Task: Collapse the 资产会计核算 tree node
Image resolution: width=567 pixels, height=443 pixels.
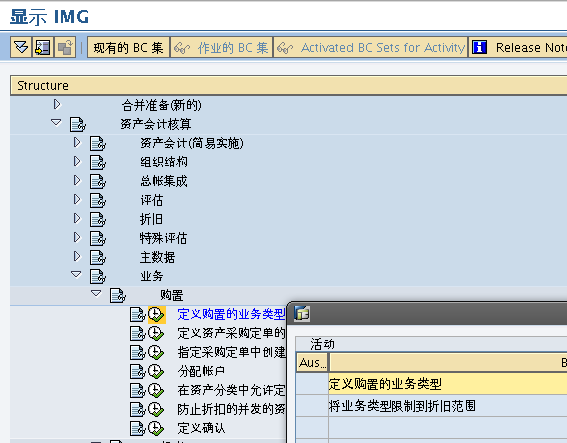Action: [x=56, y=123]
